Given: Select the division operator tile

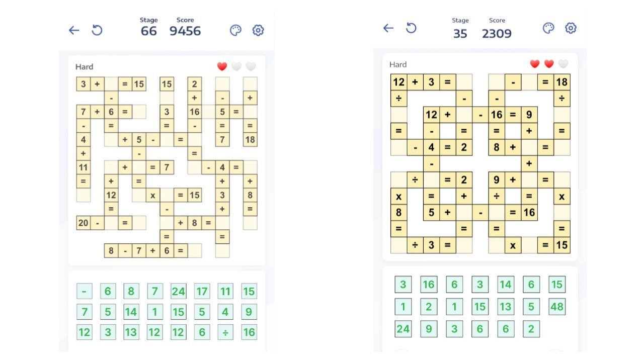Looking at the screenshot, I should pyautogui.click(x=225, y=332).
